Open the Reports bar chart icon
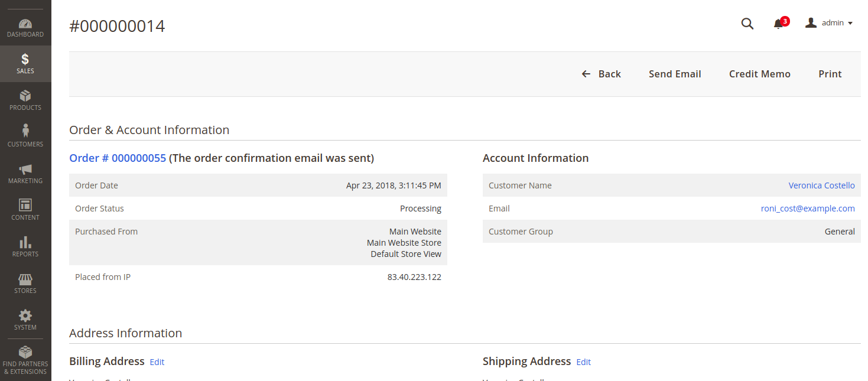The height and width of the screenshot is (381, 868). 25,242
